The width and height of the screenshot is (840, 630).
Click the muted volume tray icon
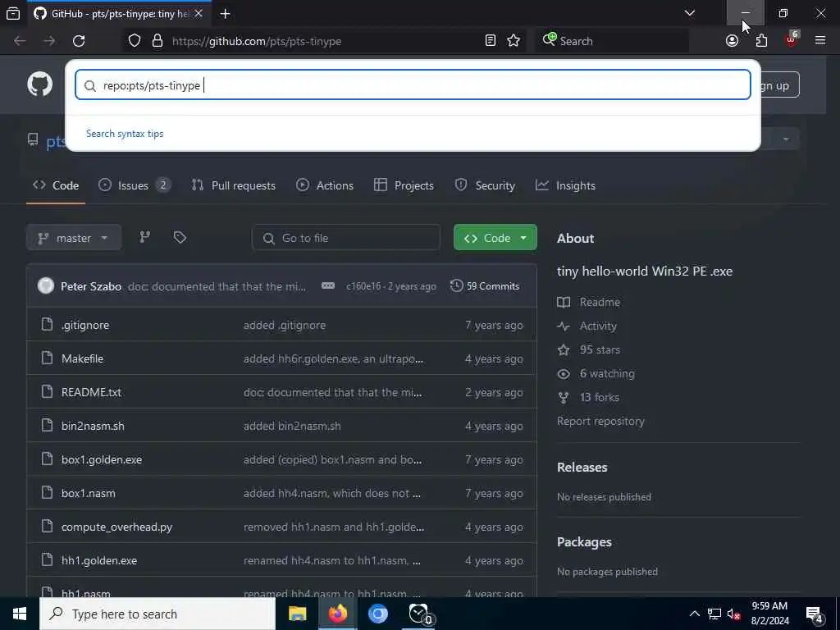734,614
